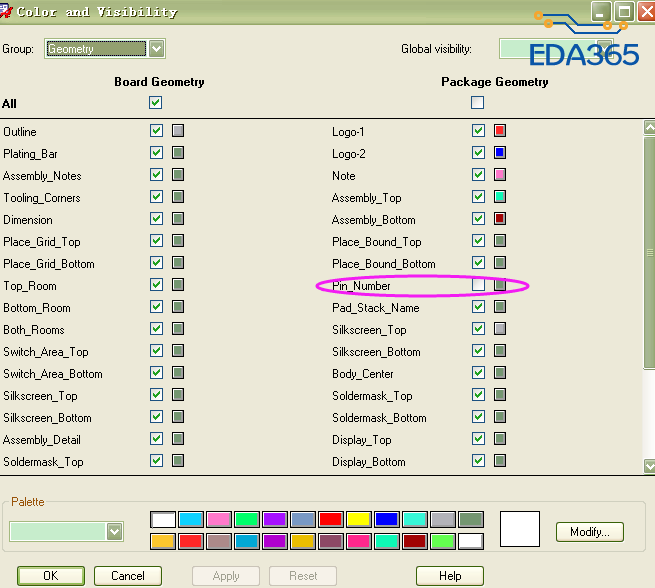Click the Apply button
655x588 pixels.
tap(226, 576)
